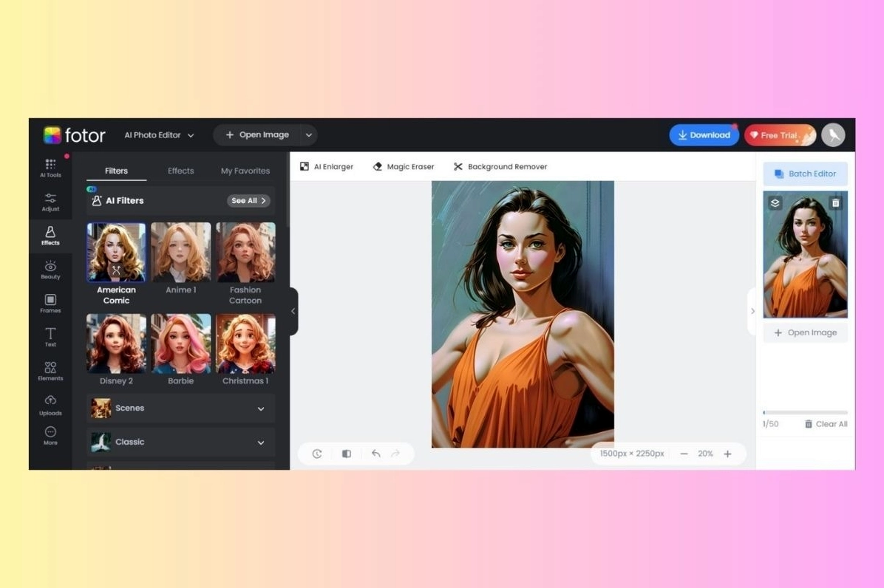Click the history clock icon
This screenshot has height=588, width=884.
point(317,454)
